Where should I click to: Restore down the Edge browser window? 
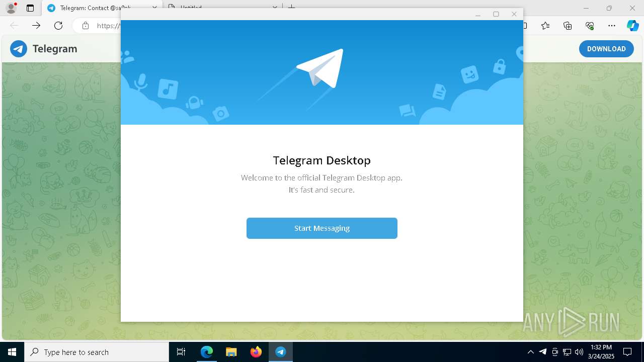click(609, 8)
